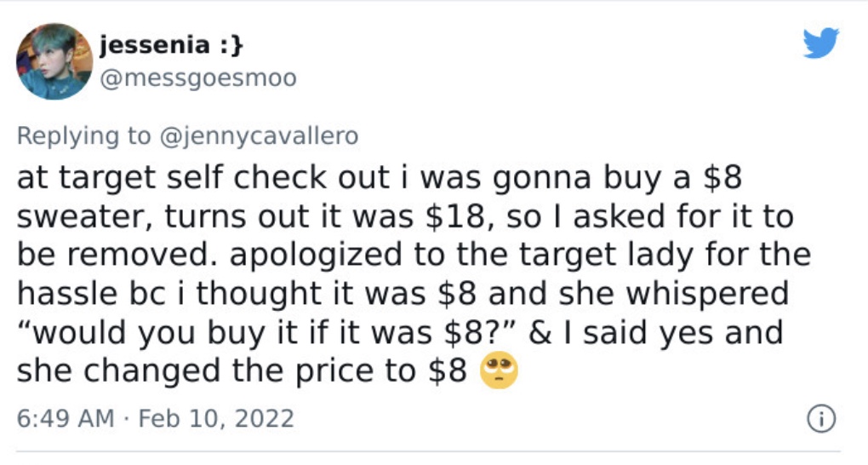
Task: Click the Twitter bird logo icon
Action: pyautogui.click(x=821, y=43)
